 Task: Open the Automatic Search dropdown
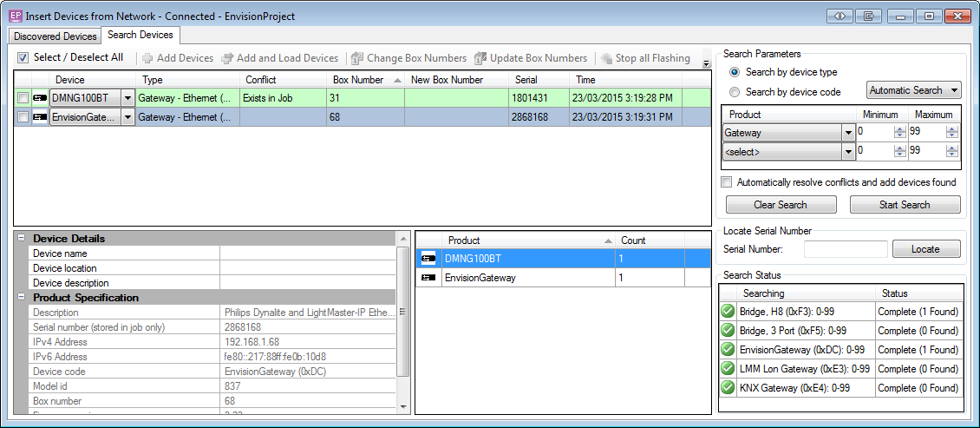click(914, 90)
